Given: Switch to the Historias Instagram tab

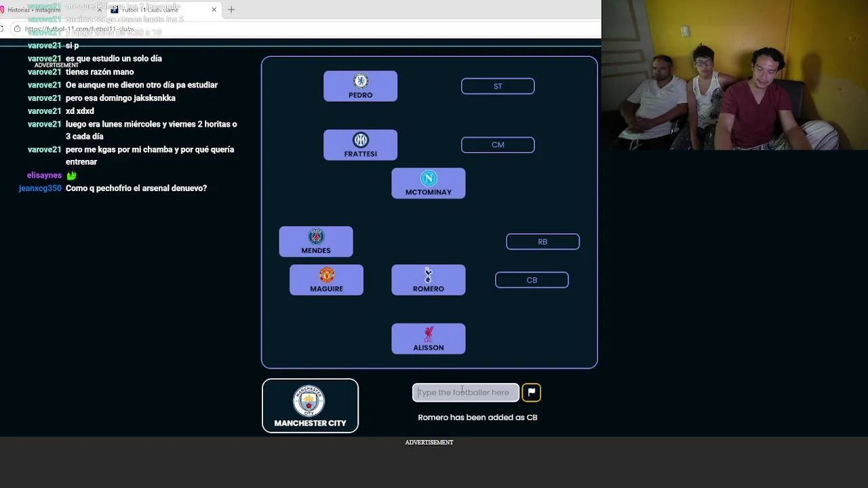Looking at the screenshot, I should (x=52, y=9).
